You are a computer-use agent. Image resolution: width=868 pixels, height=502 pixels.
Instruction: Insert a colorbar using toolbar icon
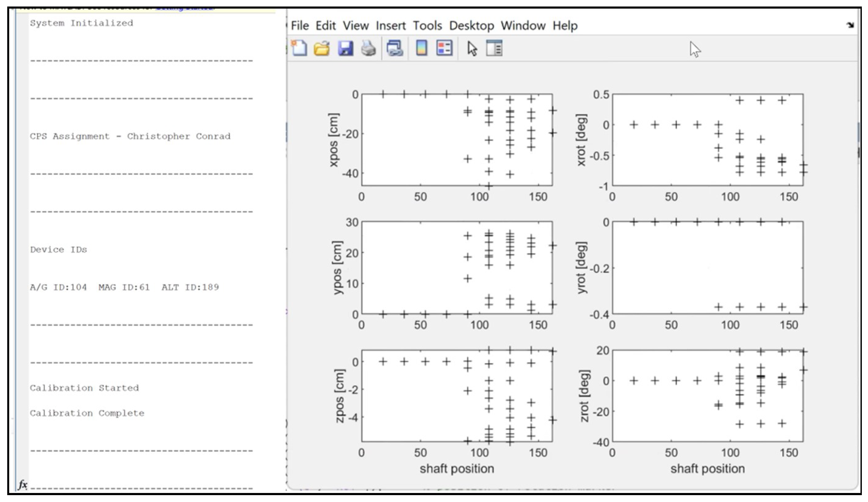pos(421,48)
